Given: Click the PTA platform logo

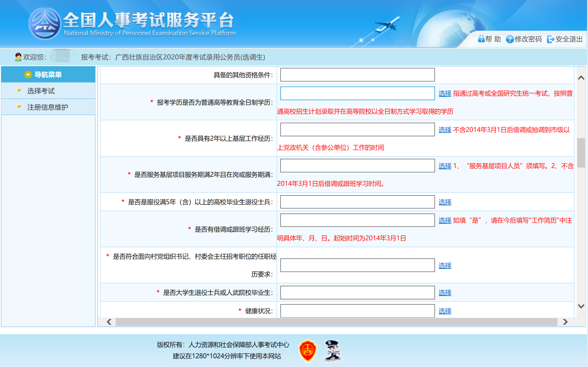Looking at the screenshot, I should (45, 24).
